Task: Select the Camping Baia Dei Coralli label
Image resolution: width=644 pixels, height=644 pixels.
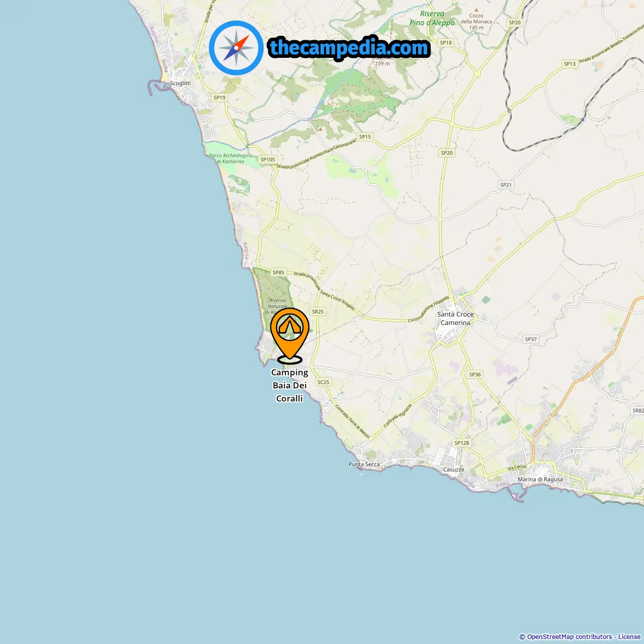Action: 290,385
